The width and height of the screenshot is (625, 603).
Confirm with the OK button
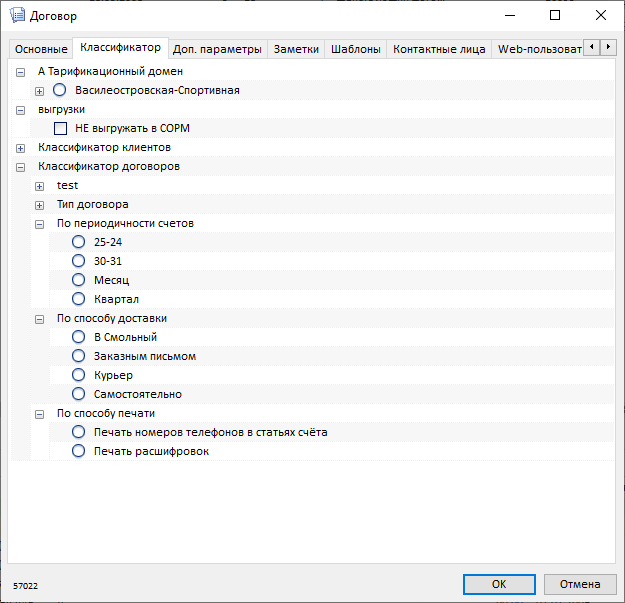tap(499, 584)
